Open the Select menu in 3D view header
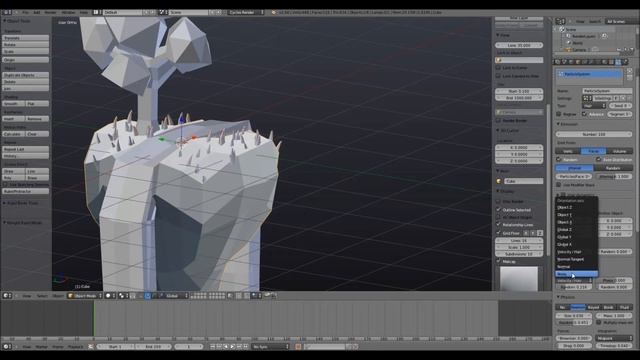 42,296
